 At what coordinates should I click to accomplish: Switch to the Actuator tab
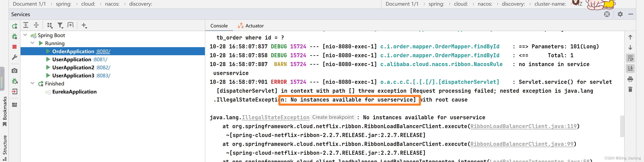(251, 26)
